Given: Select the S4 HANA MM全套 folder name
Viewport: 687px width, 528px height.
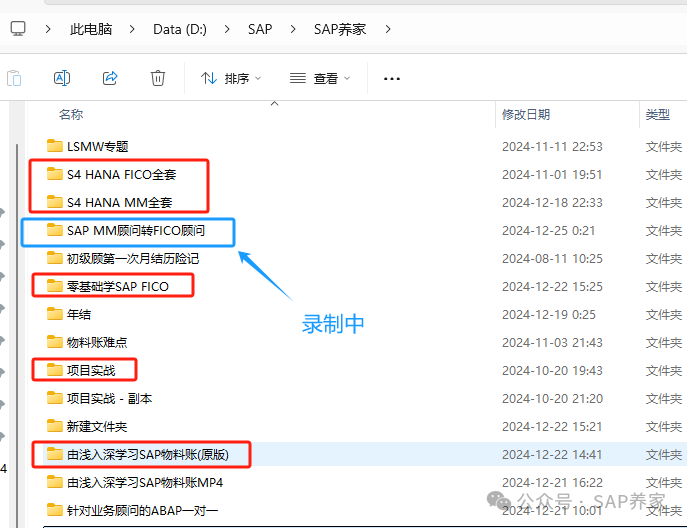Looking at the screenshot, I should [x=119, y=202].
